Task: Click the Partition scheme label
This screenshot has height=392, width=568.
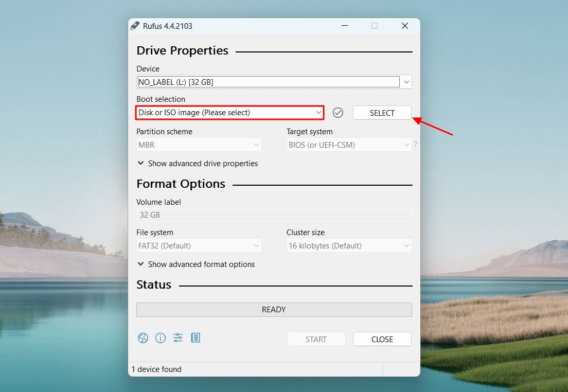Action: pos(165,132)
